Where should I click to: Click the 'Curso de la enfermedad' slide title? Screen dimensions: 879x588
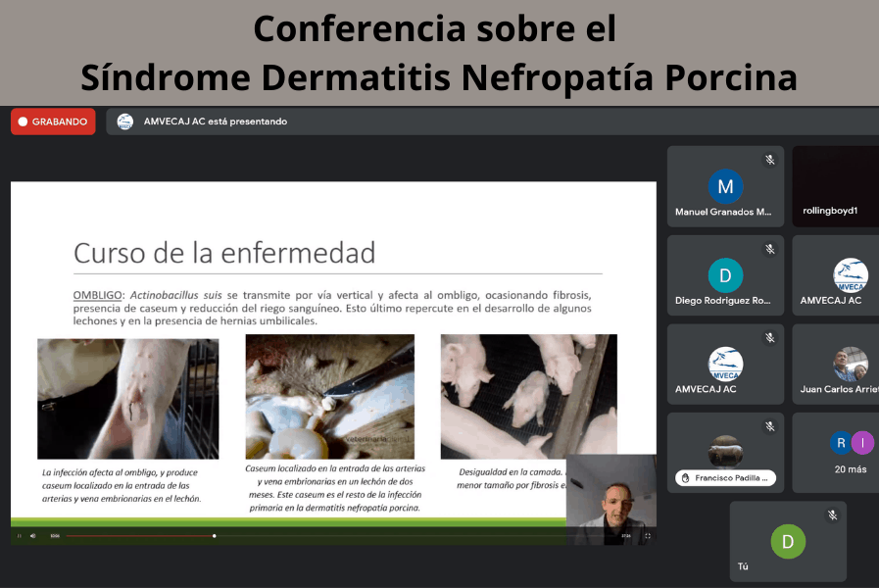[224, 253]
